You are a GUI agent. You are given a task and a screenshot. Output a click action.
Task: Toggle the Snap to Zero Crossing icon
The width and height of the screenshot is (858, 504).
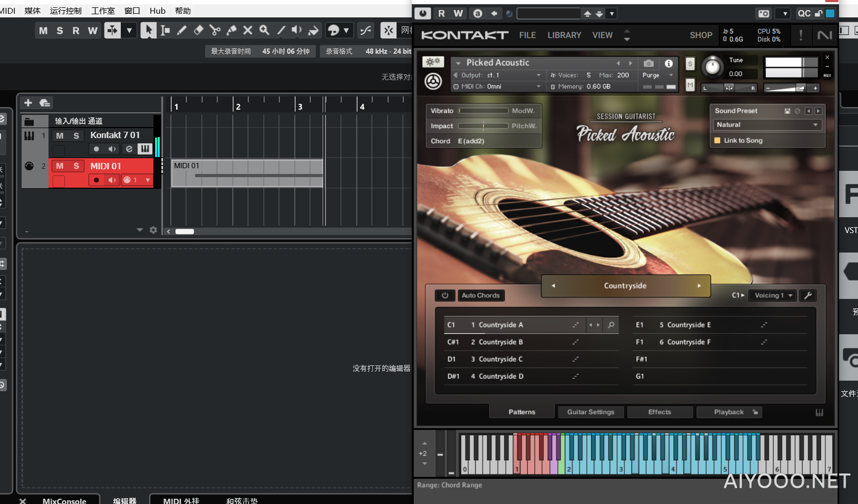click(x=365, y=31)
